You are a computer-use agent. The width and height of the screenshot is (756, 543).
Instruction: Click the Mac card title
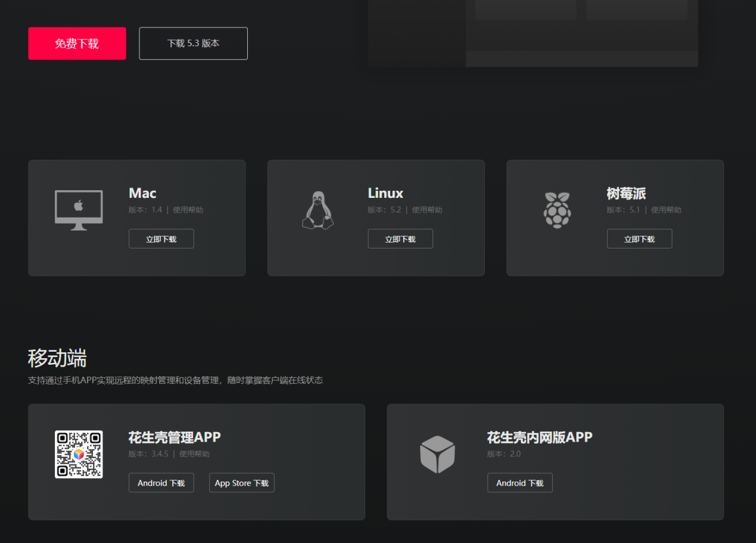142,193
